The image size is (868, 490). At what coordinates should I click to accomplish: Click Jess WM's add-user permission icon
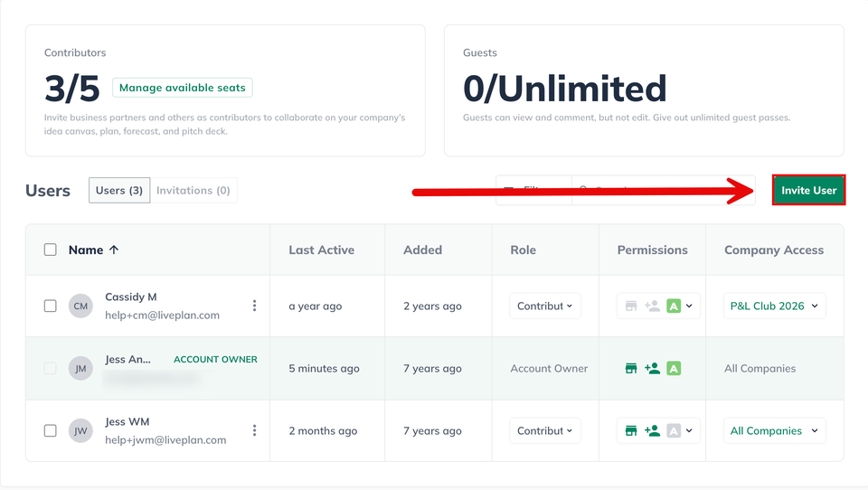coord(652,430)
